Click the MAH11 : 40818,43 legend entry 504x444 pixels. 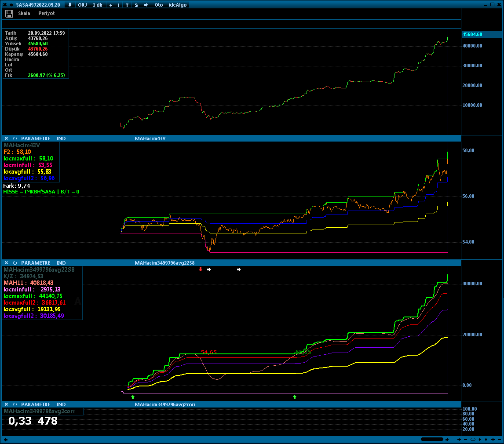pyautogui.click(x=29, y=283)
